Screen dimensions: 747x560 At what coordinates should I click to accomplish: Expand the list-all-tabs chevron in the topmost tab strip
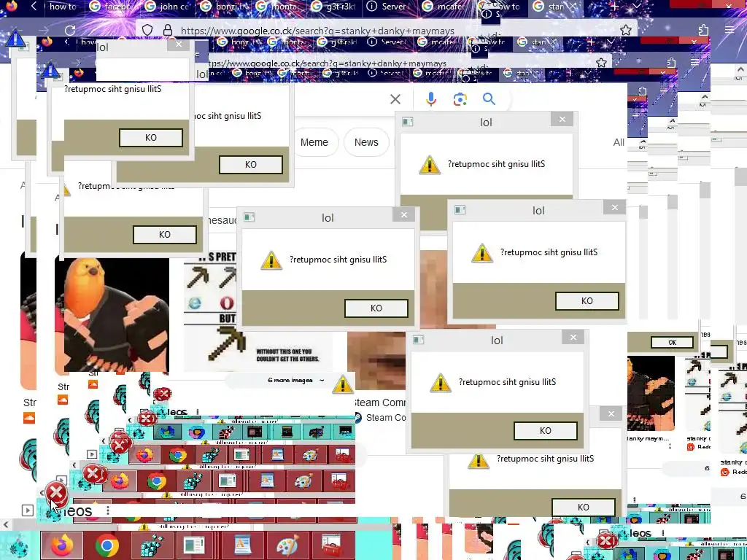pos(636,6)
